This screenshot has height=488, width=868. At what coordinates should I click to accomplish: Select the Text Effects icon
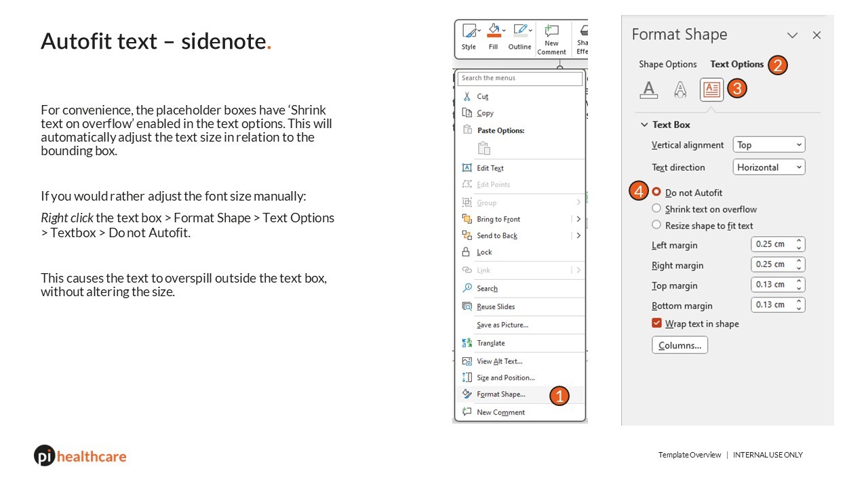coord(680,89)
